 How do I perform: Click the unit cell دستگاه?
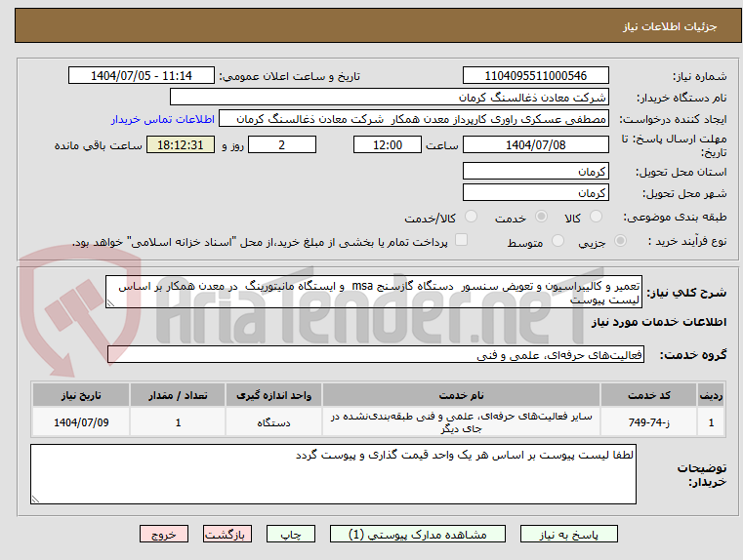click(273, 422)
